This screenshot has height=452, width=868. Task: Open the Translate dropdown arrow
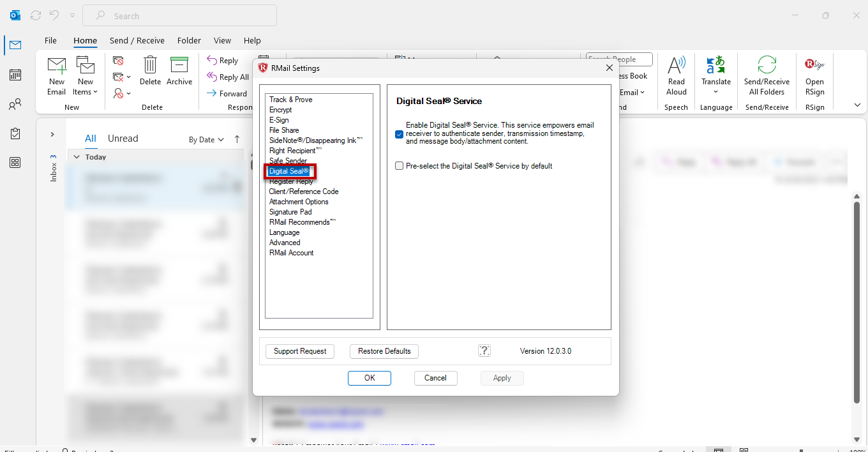coord(716,92)
